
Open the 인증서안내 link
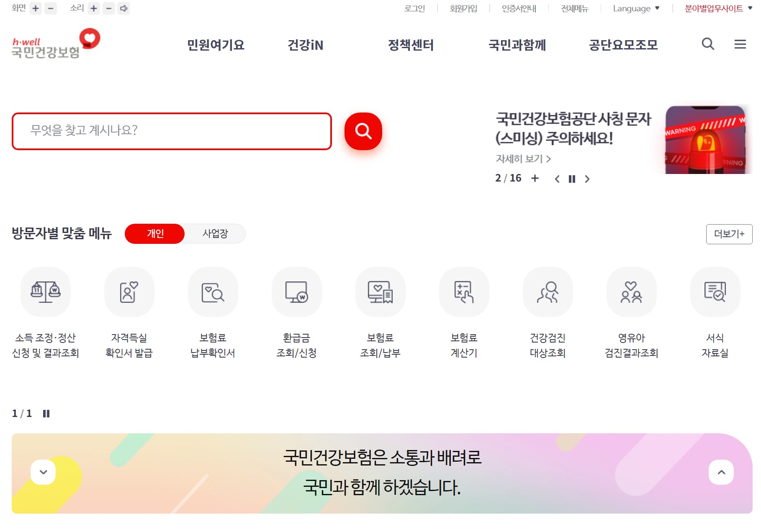point(519,8)
